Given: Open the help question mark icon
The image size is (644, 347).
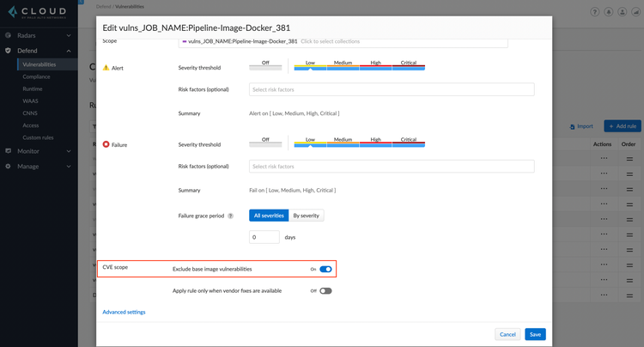Looking at the screenshot, I should pos(595,13).
